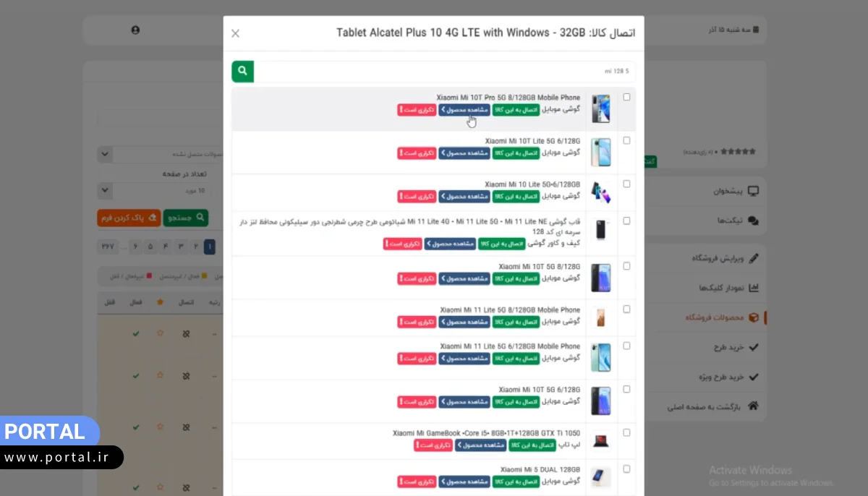Check the Xiaomi Mi 10T Pro row checkbox
The image size is (868, 496).
[626, 97]
